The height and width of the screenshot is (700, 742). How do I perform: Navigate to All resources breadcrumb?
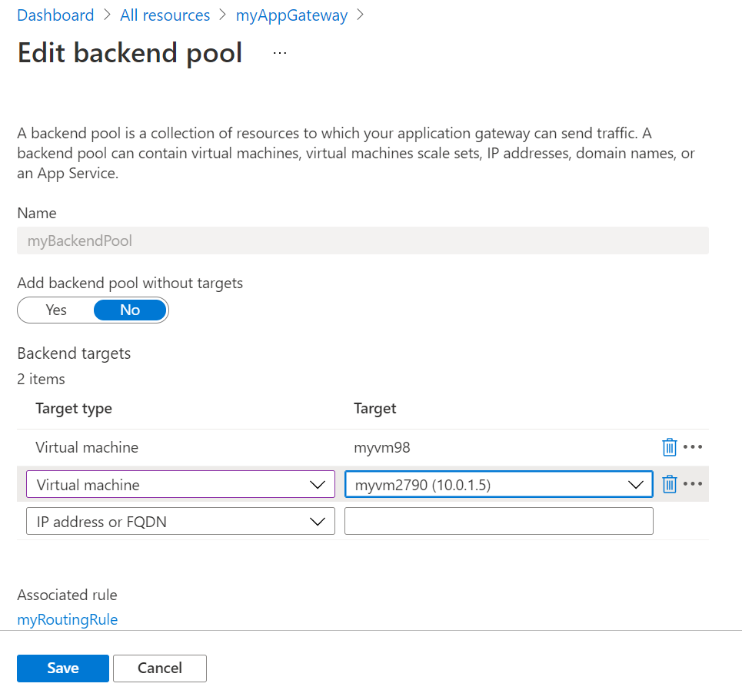(x=165, y=15)
